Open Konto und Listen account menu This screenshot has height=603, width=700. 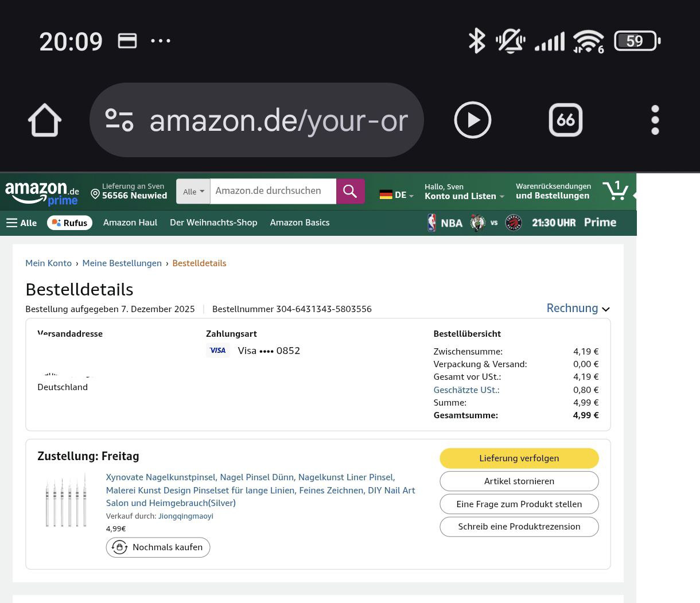(464, 192)
